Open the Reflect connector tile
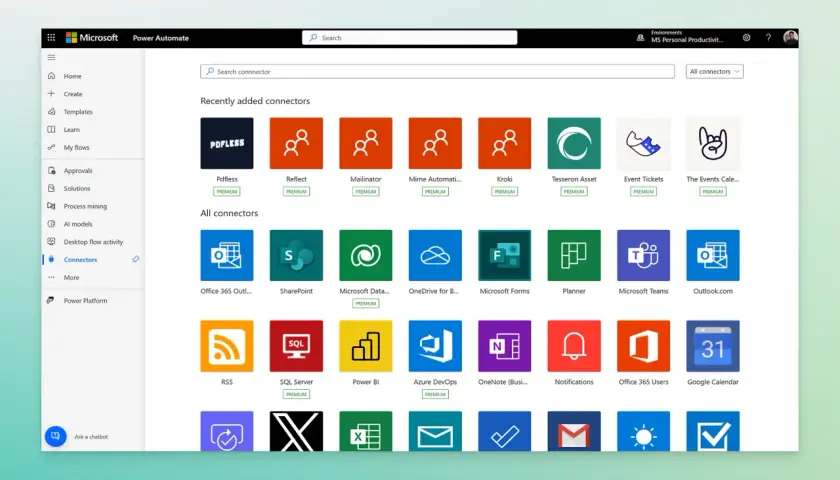The width and height of the screenshot is (840, 480). pos(296,143)
